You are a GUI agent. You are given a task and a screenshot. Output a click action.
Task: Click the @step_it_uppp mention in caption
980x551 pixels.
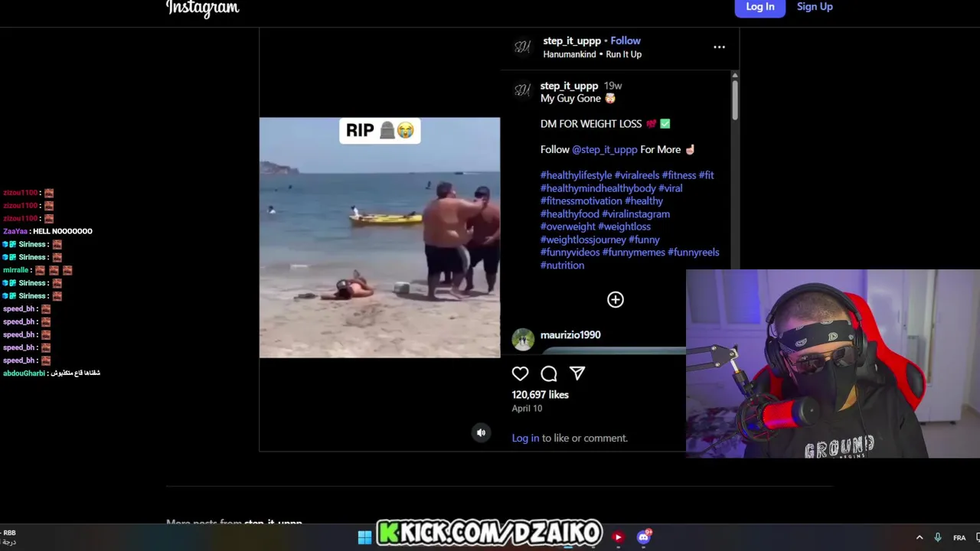pos(605,150)
